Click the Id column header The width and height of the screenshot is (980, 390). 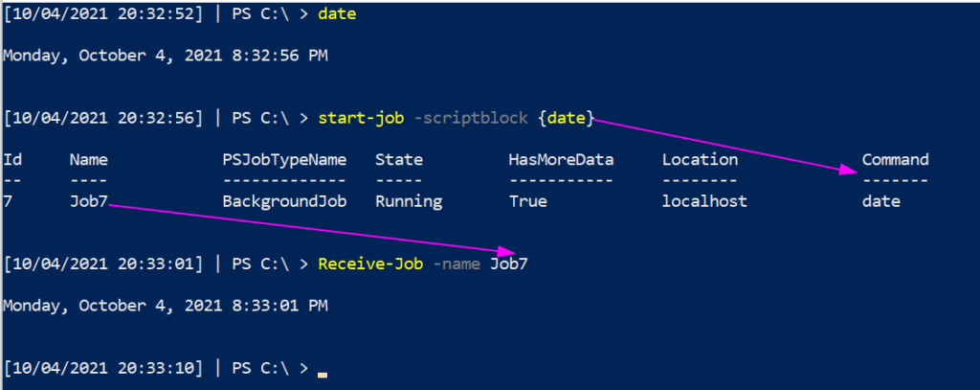11,159
